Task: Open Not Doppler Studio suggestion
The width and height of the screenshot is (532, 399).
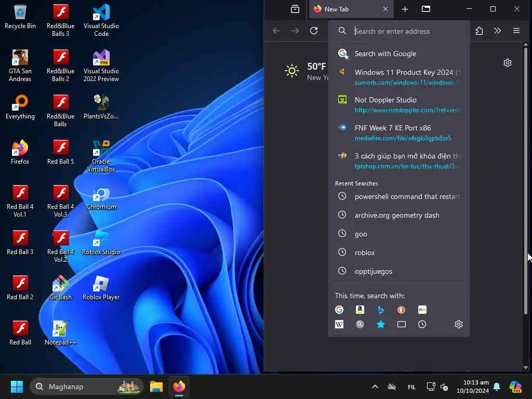Action: point(398,105)
